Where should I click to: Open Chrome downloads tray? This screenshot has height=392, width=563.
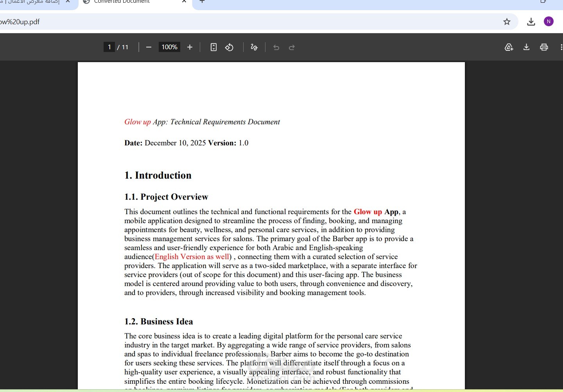[531, 22]
